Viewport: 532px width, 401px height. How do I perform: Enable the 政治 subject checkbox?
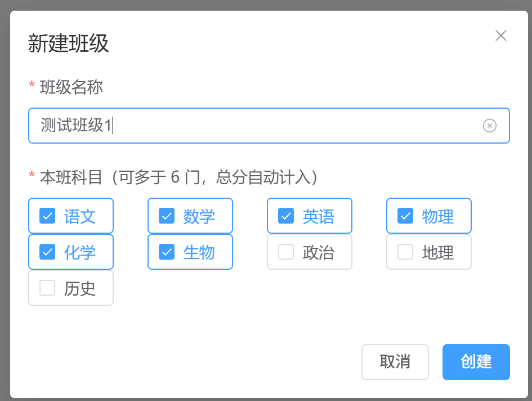coord(286,252)
